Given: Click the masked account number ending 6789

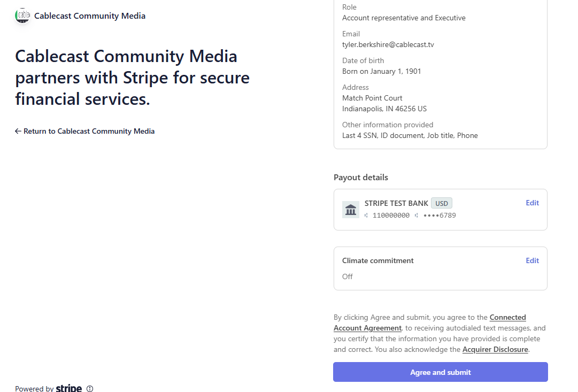Looking at the screenshot, I should (x=440, y=216).
